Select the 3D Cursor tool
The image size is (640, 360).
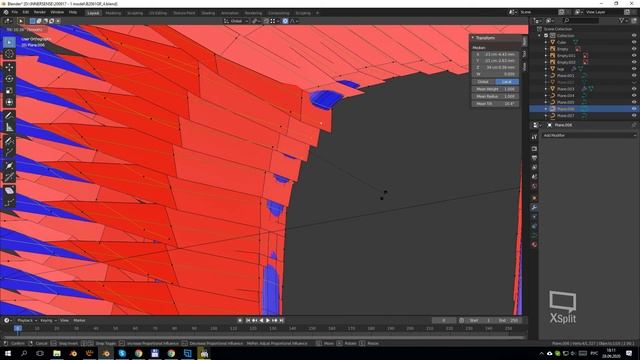9,54
